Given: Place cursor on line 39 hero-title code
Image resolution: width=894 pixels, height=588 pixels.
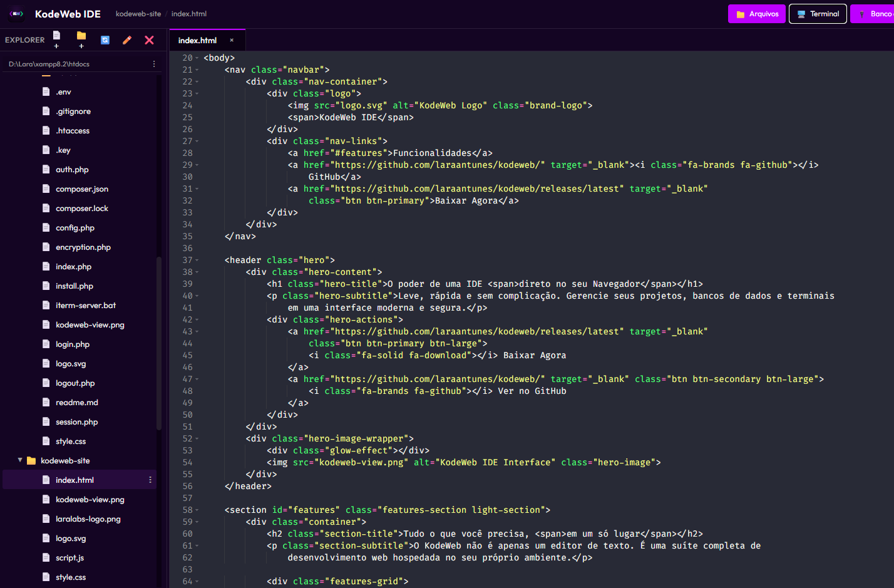Looking at the screenshot, I should coord(485,284).
